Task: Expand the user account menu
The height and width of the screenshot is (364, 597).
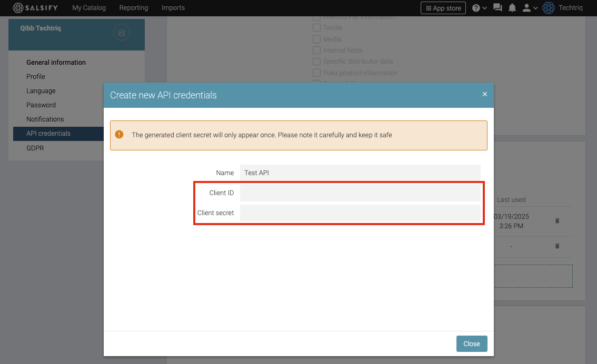Action: (x=530, y=8)
